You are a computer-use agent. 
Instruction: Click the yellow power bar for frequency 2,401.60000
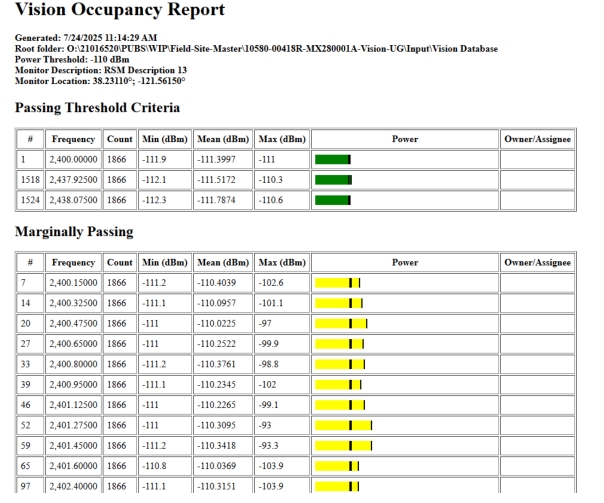click(x=337, y=465)
